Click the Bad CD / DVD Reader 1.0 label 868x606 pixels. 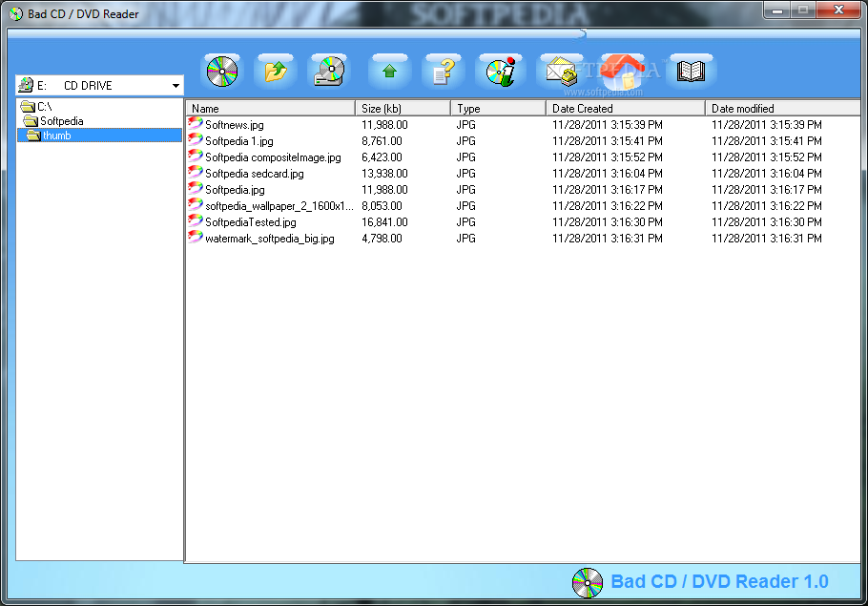click(719, 581)
